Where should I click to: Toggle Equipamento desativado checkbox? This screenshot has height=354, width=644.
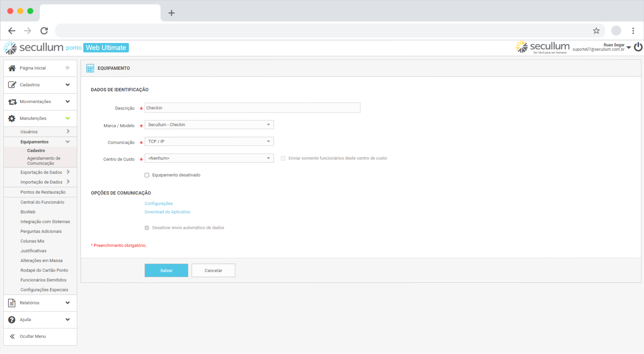click(147, 175)
